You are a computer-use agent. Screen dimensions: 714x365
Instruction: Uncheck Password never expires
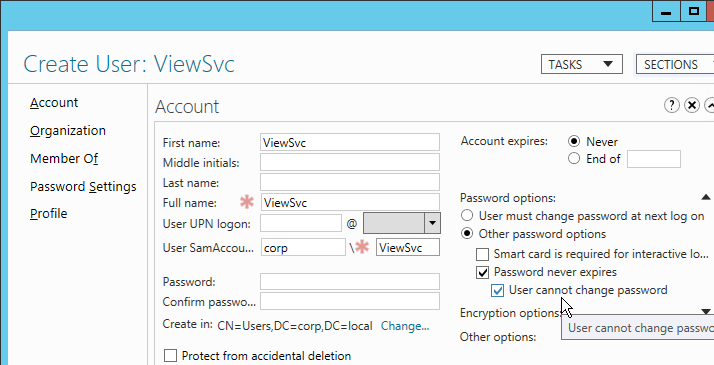click(482, 272)
